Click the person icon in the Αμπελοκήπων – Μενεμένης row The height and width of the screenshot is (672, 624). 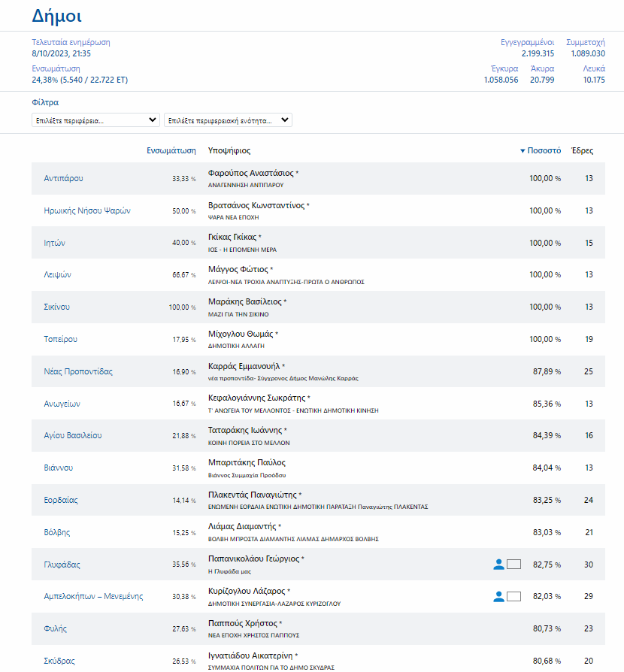[498, 597]
